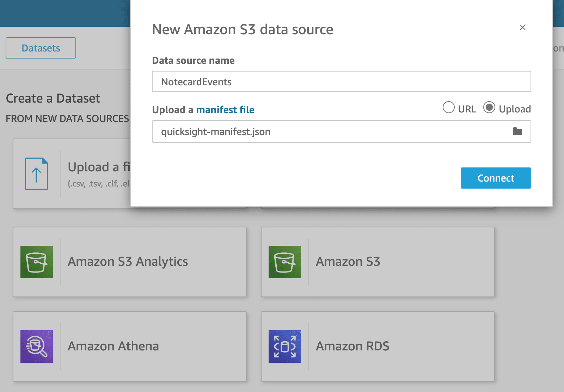The height and width of the screenshot is (392, 564).
Task: Choose the Amazon S3 Analytics label
Action: coord(128,262)
